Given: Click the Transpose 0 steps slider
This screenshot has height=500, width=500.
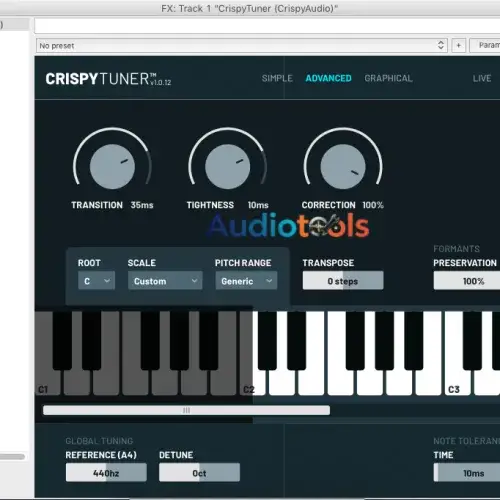Looking at the screenshot, I should click(x=343, y=281).
